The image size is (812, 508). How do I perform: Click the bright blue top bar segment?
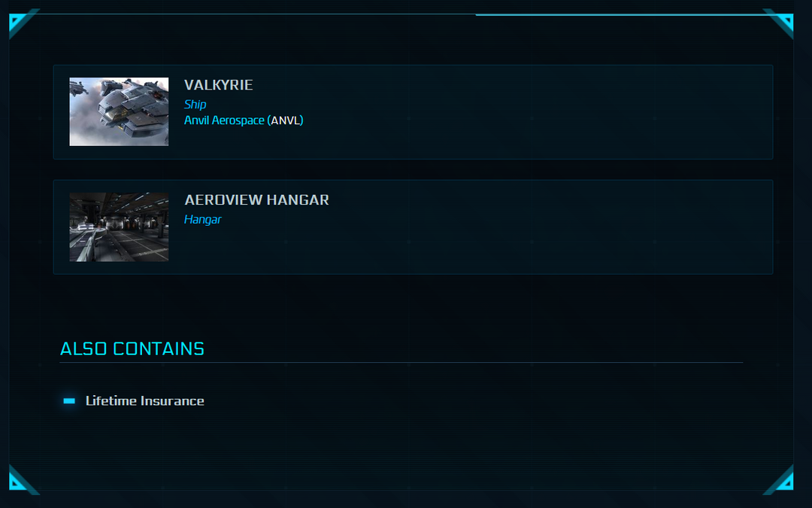point(624,14)
